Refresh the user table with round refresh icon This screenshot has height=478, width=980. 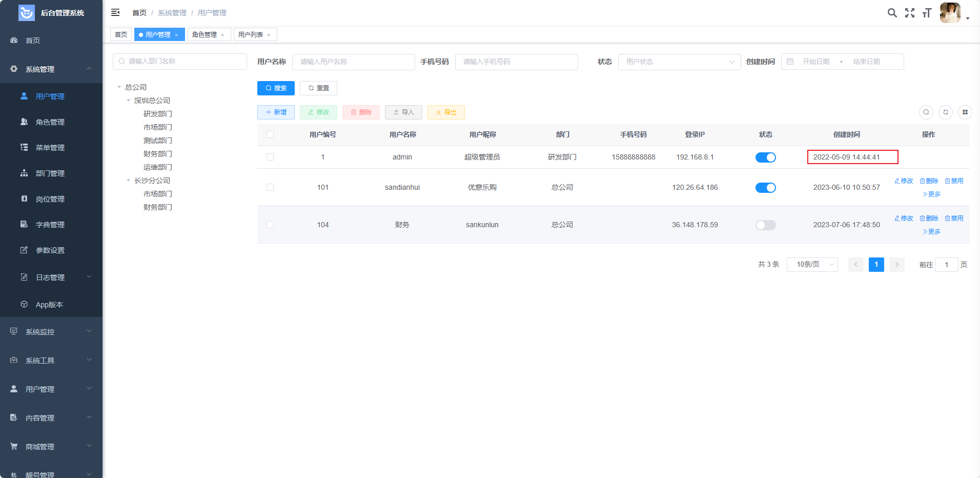click(945, 112)
